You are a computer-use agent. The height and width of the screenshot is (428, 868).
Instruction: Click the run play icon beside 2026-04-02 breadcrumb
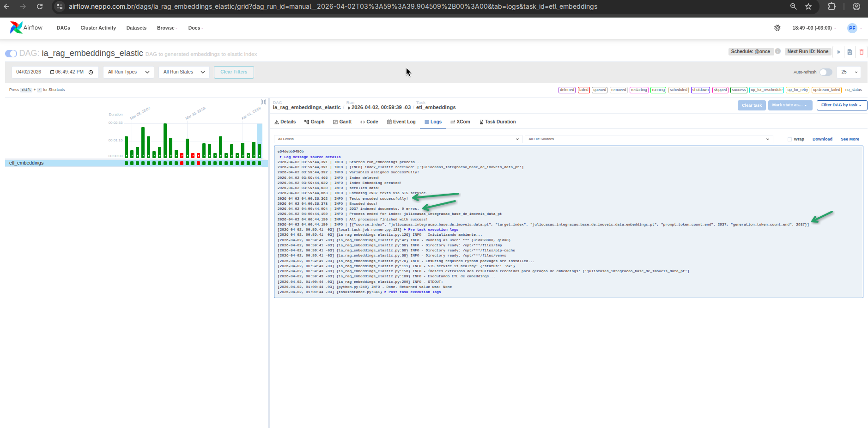[349, 108]
